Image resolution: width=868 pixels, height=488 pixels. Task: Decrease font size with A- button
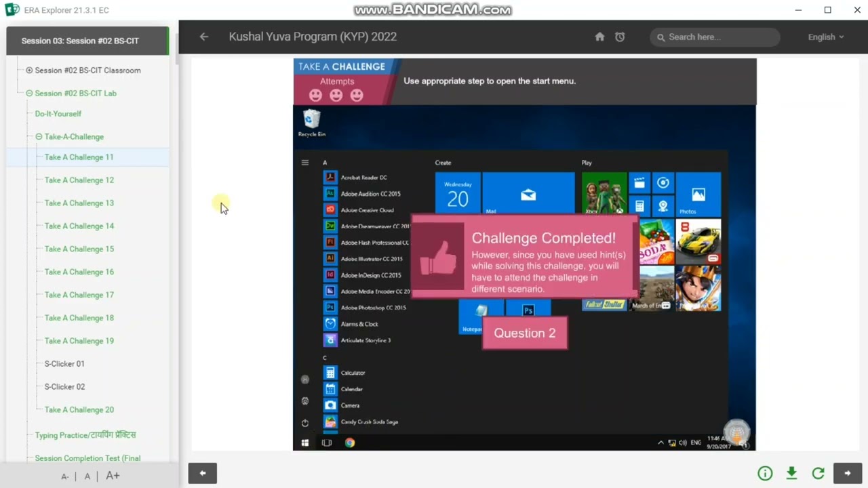click(x=65, y=476)
